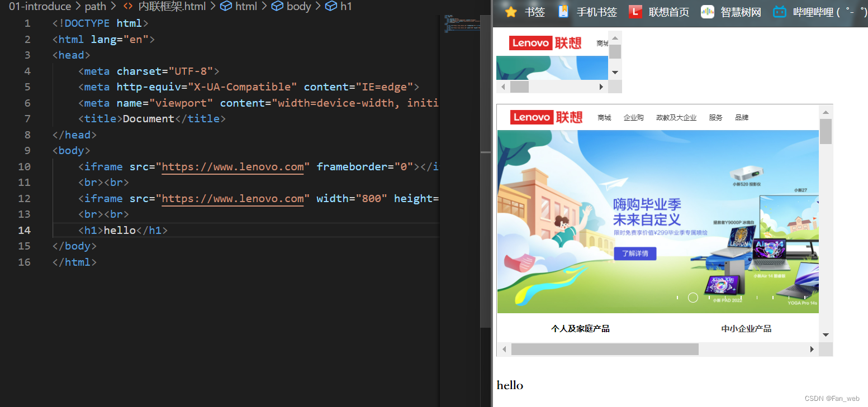
Task: Click the hello heading on the page
Action: [510, 385]
